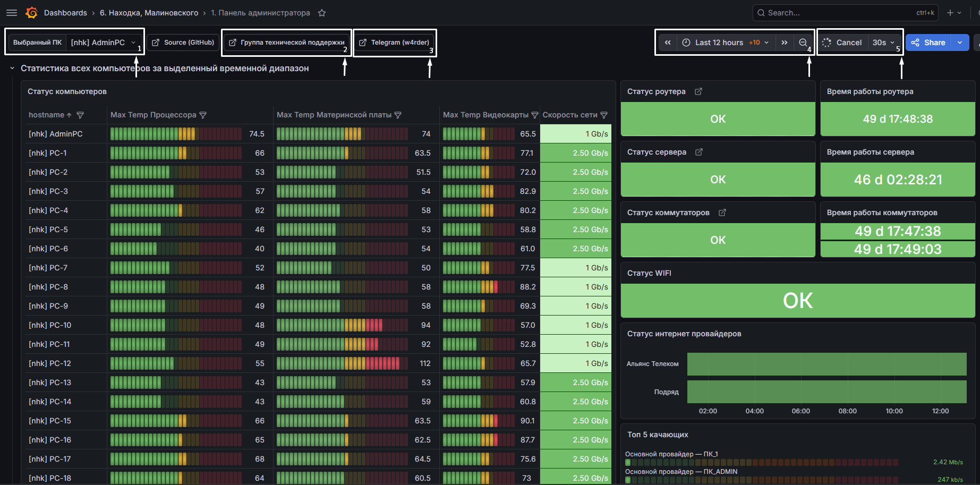The width and height of the screenshot is (980, 485).
Task: Shift time range backward
Action: point(668,42)
